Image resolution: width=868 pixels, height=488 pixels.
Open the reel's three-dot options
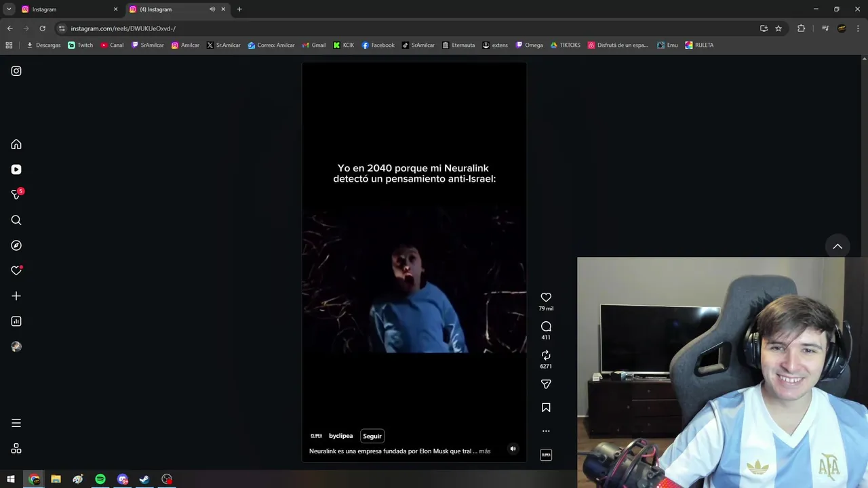(546, 431)
